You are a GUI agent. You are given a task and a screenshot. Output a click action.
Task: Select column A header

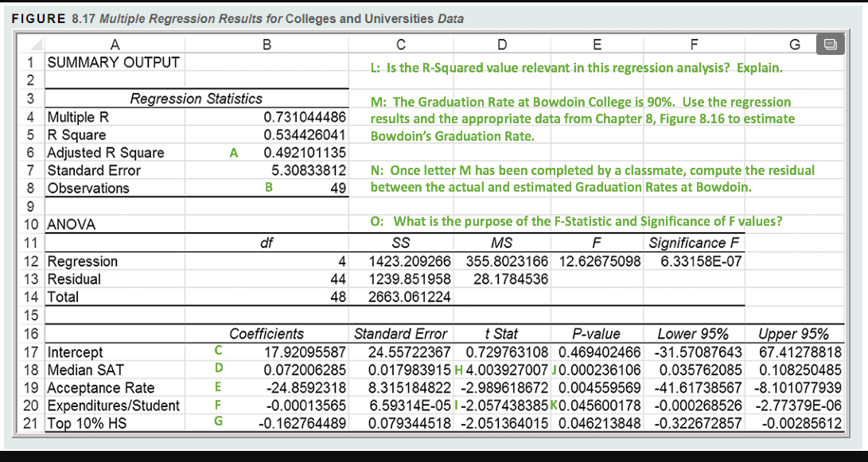coord(115,45)
